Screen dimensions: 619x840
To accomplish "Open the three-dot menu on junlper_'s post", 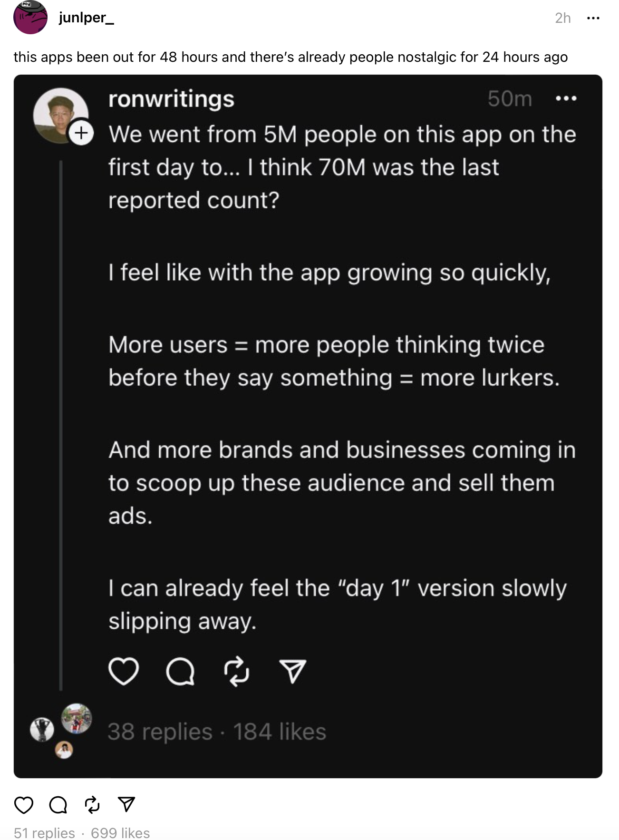I will 593,18.
